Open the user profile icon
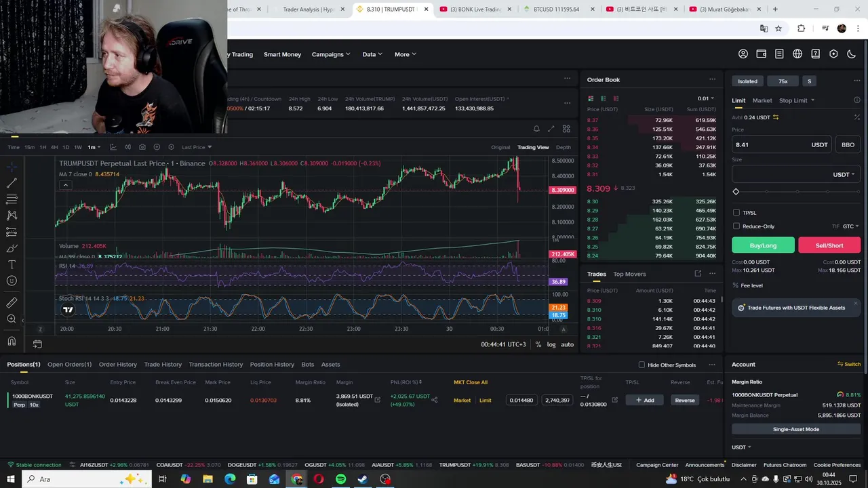 743,54
